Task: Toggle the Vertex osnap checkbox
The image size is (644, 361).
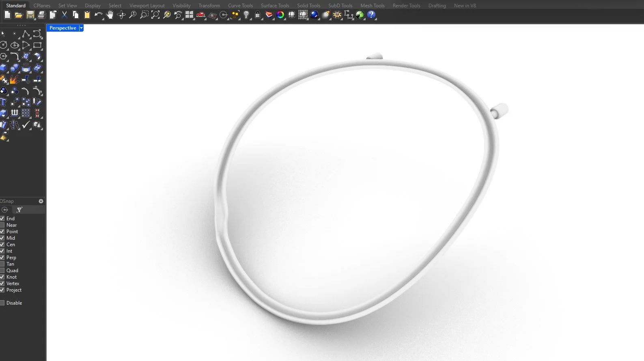Action: 2,284
